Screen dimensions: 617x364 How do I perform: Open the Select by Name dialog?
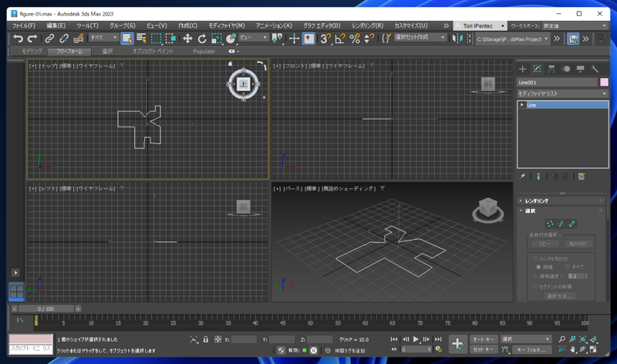click(141, 38)
